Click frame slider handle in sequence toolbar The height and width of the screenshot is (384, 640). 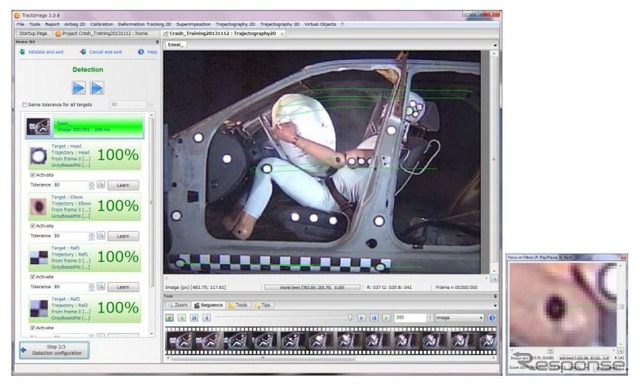350,317
